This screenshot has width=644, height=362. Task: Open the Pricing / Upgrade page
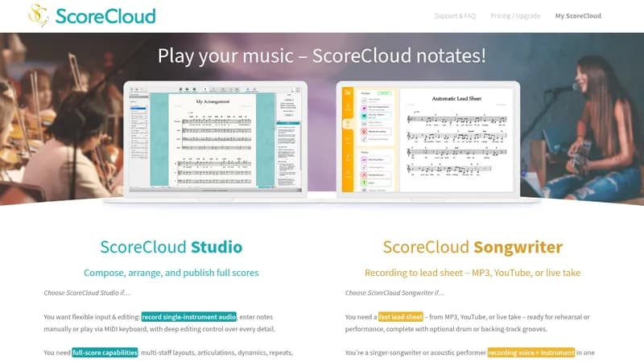click(x=515, y=16)
